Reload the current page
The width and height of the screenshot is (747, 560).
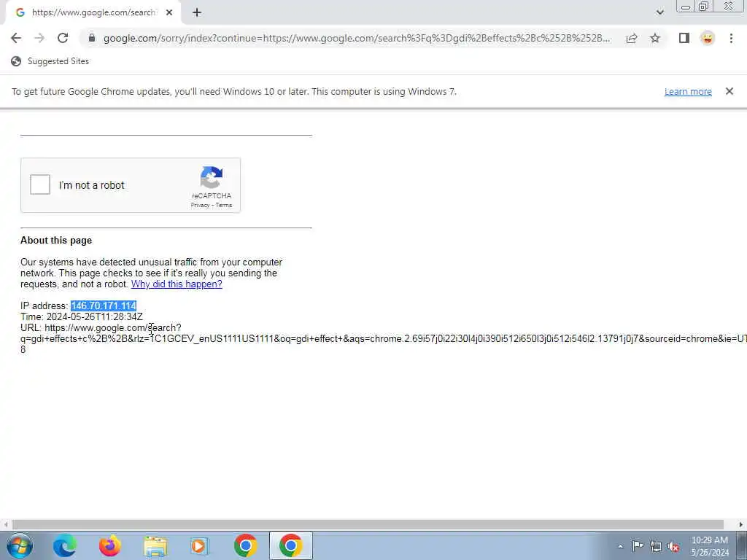(63, 38)
